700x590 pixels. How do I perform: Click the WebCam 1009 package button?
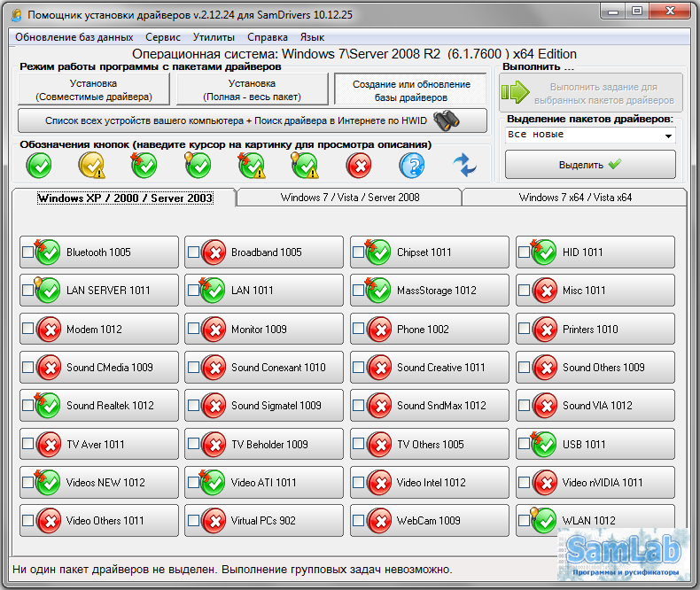tap(430, 520)
